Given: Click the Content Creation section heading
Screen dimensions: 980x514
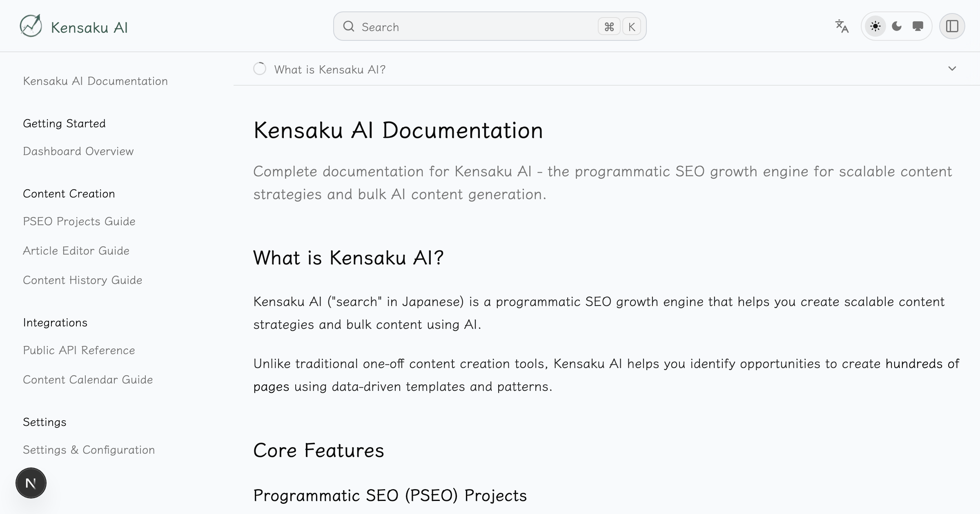Looking at the screenshot, I should [69, 193].
